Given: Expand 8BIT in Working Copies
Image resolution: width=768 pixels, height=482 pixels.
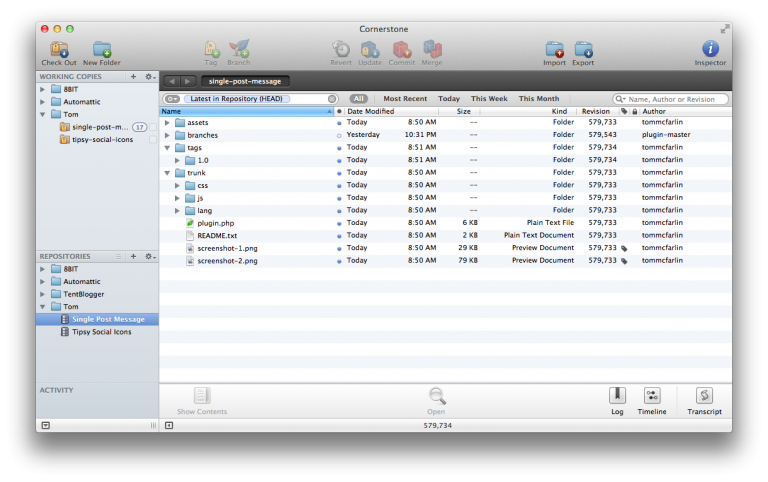Looking at the screenshot, I should (x=43, y=89).
